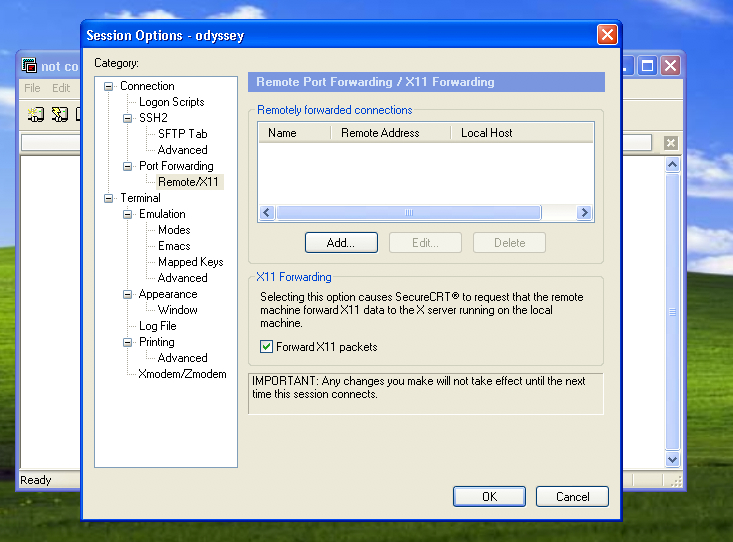Open Edit menu in background window
Image resolution: width=733 pixels, height=542 pixels.
tap(61, 88)
